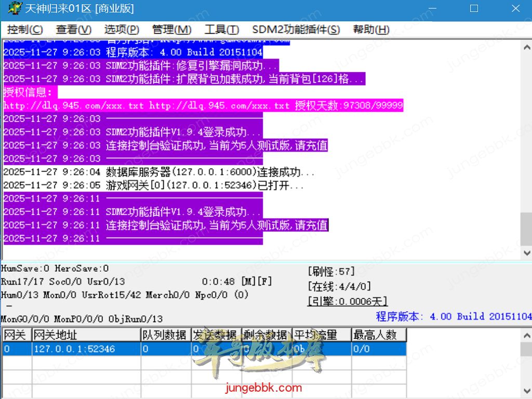Click the log panel scroll down arrow

tap(526, 253)
